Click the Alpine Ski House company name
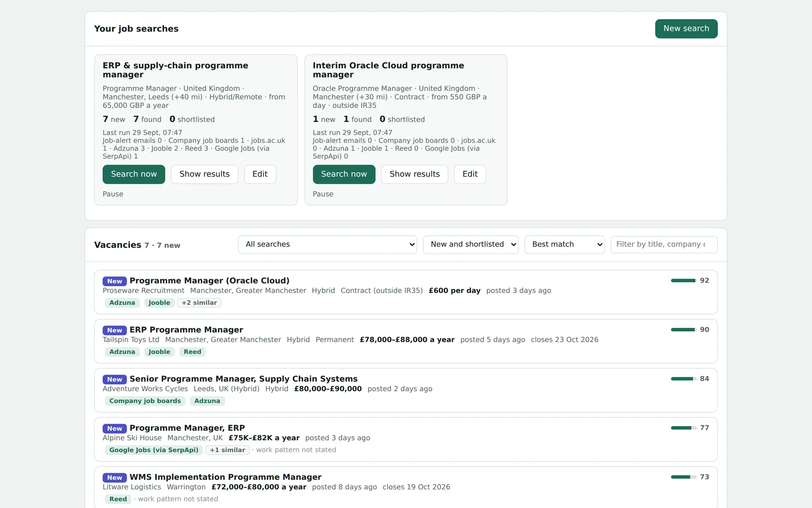 click(132, 438)
